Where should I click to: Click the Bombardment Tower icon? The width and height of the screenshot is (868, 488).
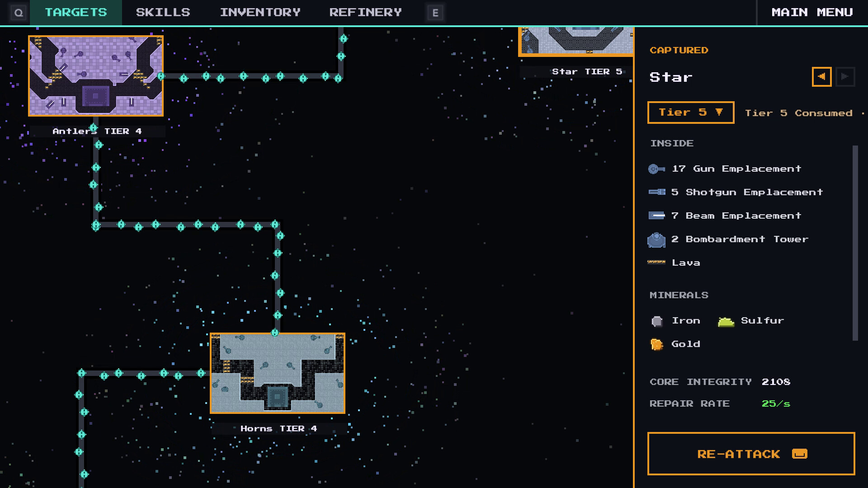click(x=656, y=239)
